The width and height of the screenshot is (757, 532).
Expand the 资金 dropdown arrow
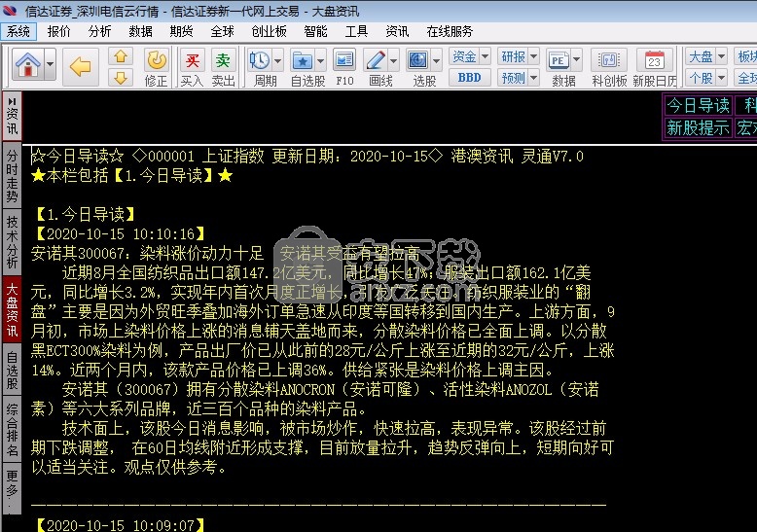(x=486, y=56)
